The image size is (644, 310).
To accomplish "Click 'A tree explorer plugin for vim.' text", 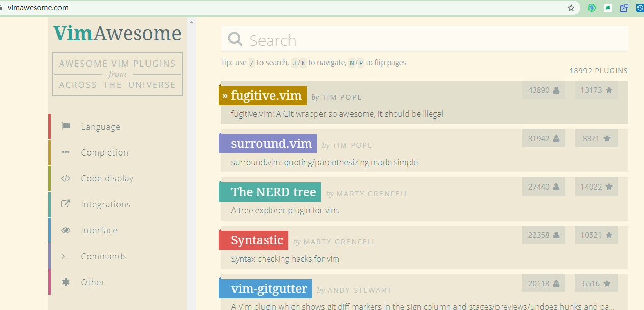I will pyautogui.click(x=285, y=210).
